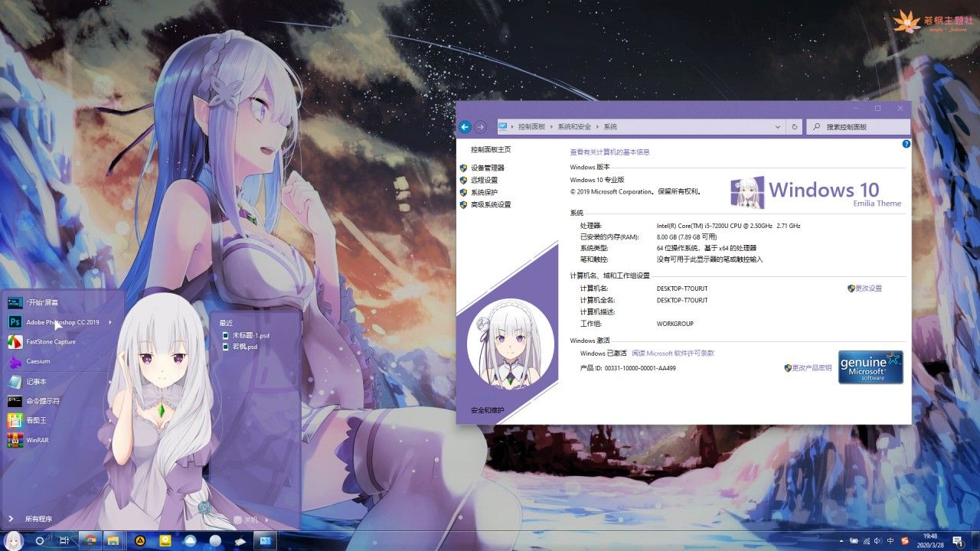Expand the arrow next to 关机
980x551 pixels.
click(267, 520)
